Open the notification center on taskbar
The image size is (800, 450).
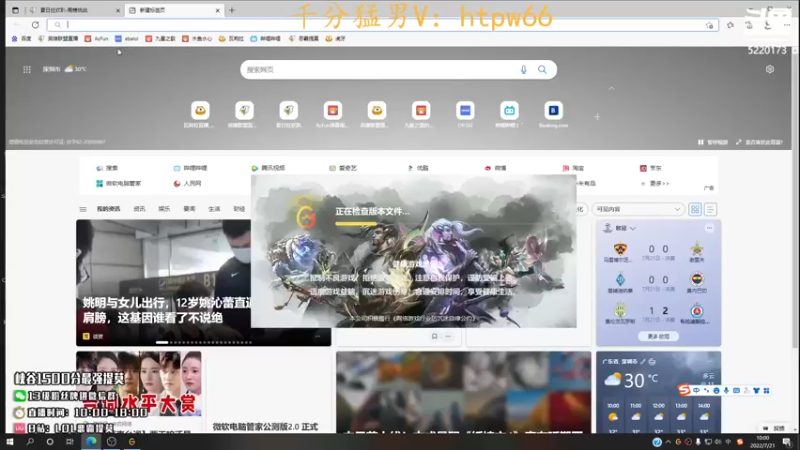point(788,442)
